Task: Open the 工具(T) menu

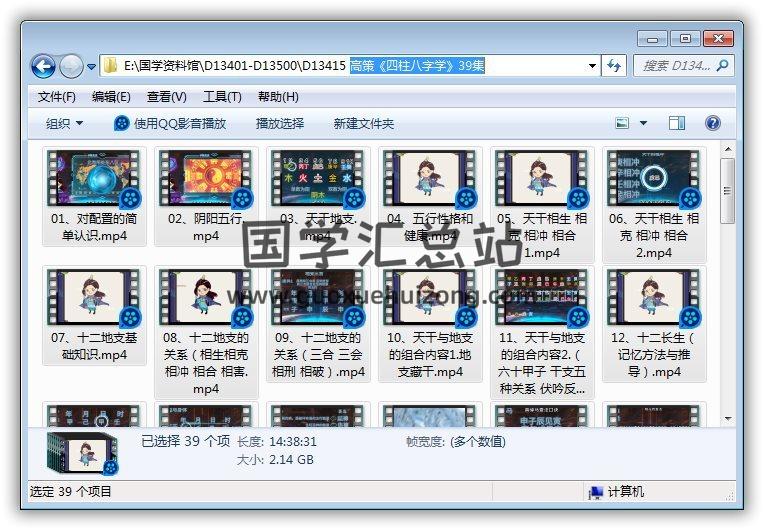Action: pyautogui.click(x=222, y=97)
